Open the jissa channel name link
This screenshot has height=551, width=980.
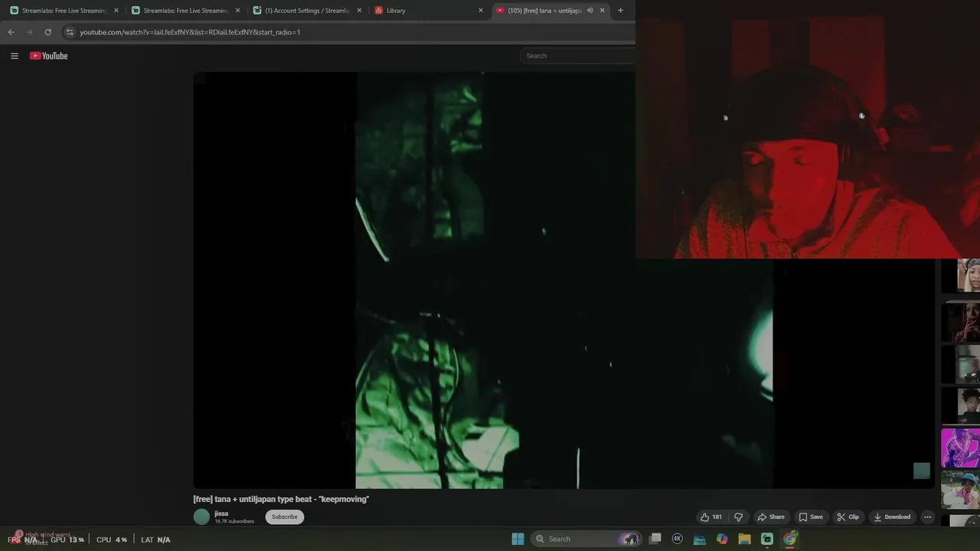[x=221, y=514]
